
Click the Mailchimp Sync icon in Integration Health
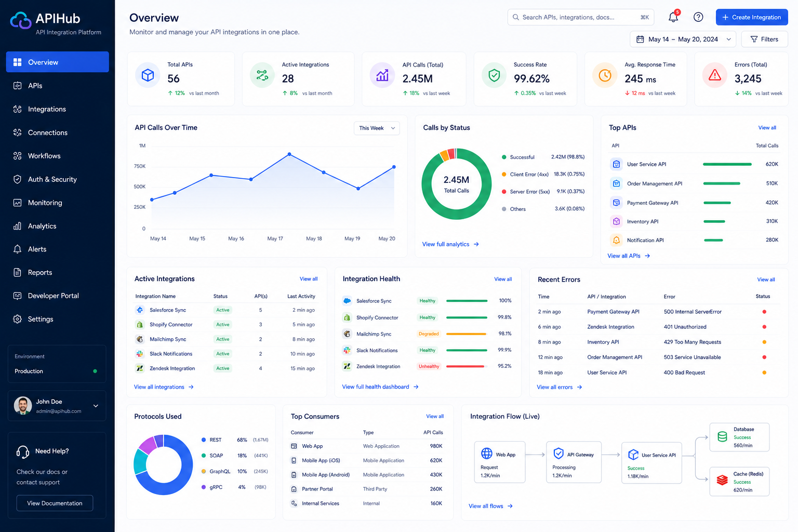347,334
